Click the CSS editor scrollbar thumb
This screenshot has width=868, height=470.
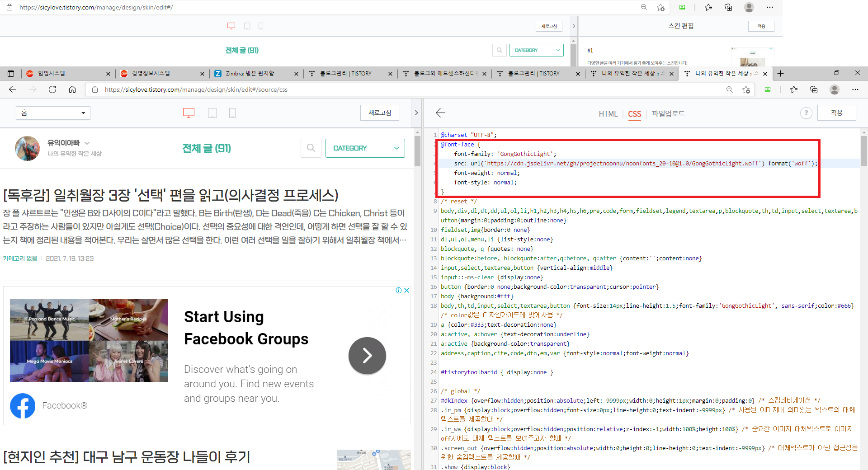864,151
